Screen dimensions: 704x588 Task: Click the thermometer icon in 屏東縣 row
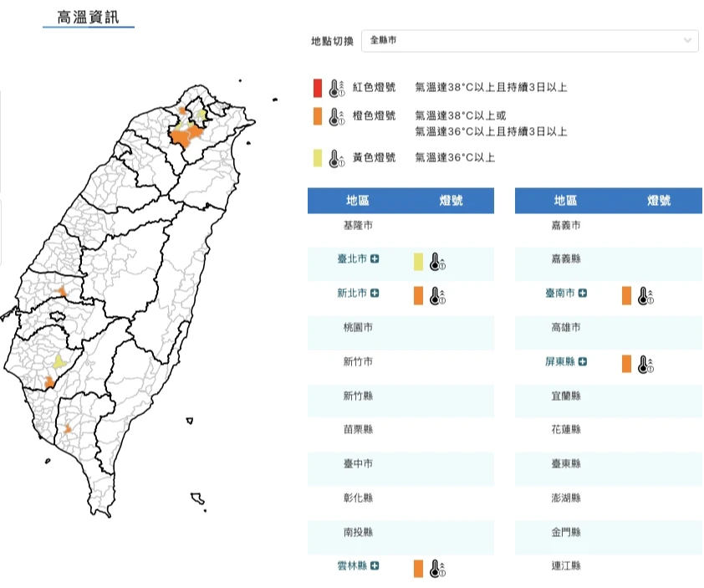pos(645,364)
